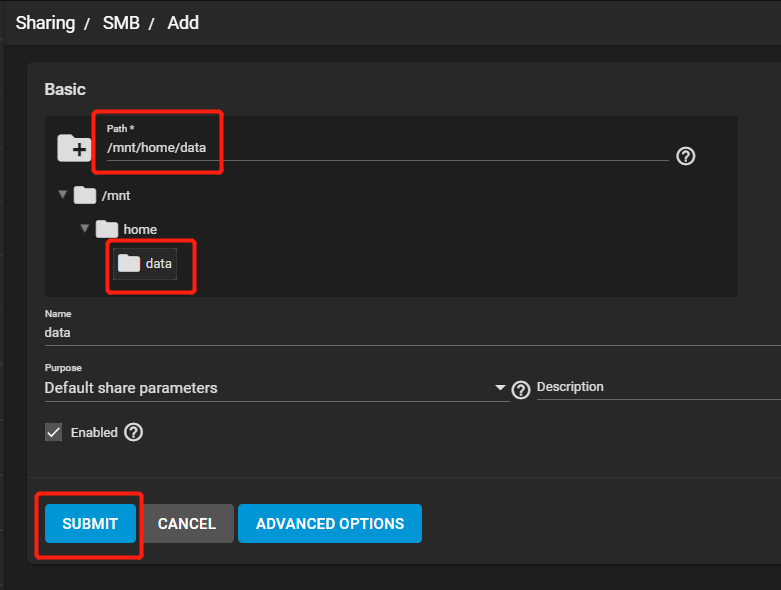Open Advanced Options
781x590 pixels.
tap(330, 523)
